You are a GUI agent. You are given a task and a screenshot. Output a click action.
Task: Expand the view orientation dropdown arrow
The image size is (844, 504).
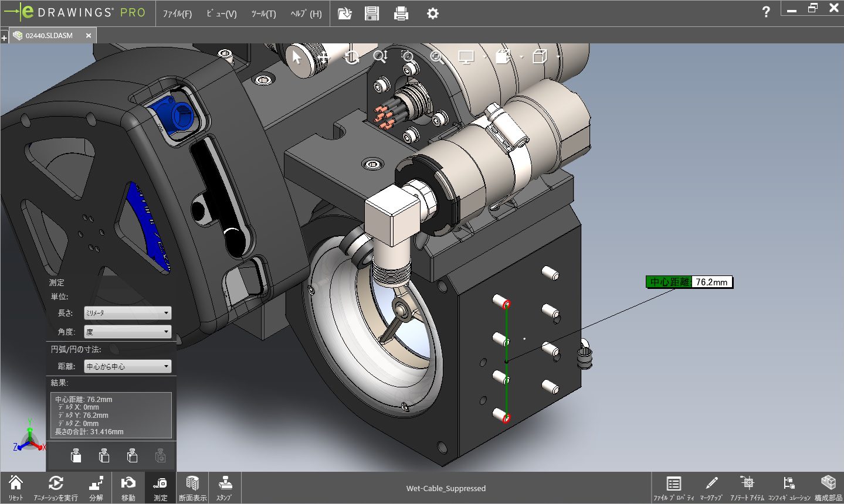tap(557, 57)
